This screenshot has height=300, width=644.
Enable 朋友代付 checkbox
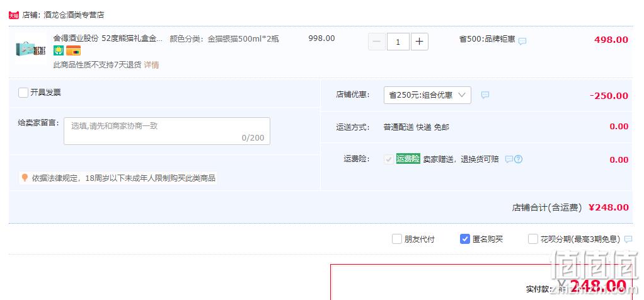coord(397,239)
